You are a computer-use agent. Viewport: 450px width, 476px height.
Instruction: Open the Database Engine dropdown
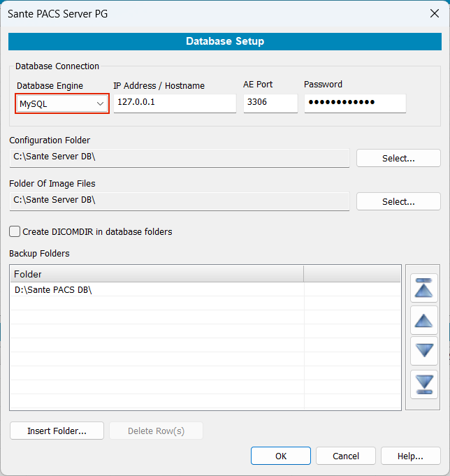[x=62, y=103]
